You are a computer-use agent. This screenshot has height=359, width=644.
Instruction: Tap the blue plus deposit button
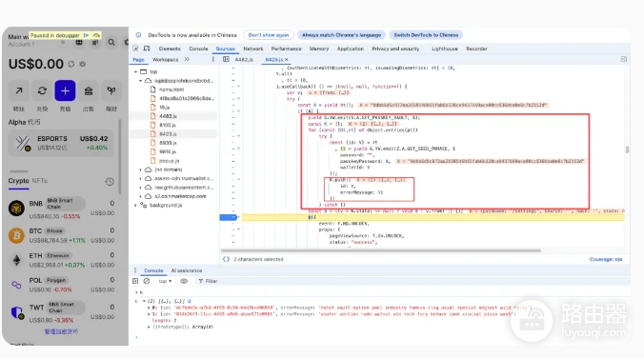click(x=65, y=90)
